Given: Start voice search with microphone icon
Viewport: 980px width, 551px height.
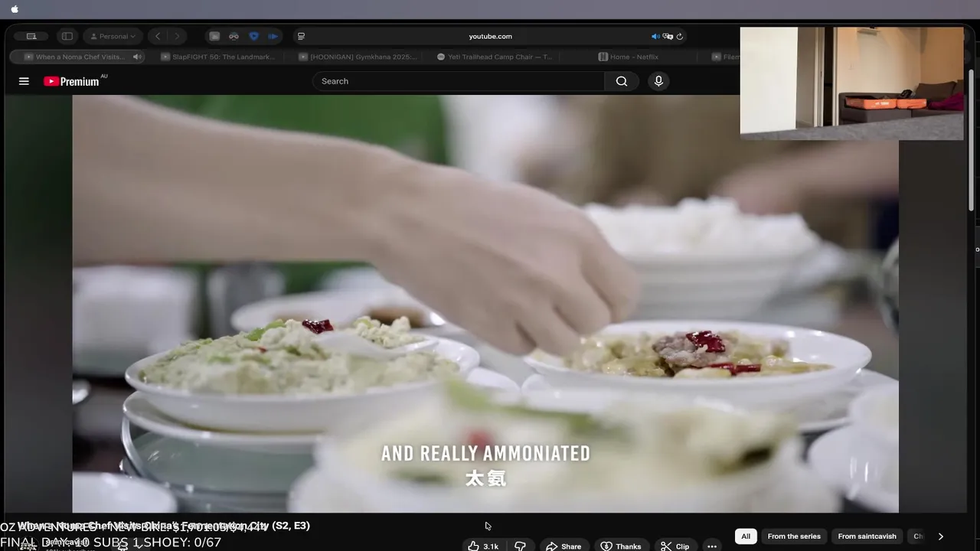Looking at the screenshot, I should (x=658, y=81).
